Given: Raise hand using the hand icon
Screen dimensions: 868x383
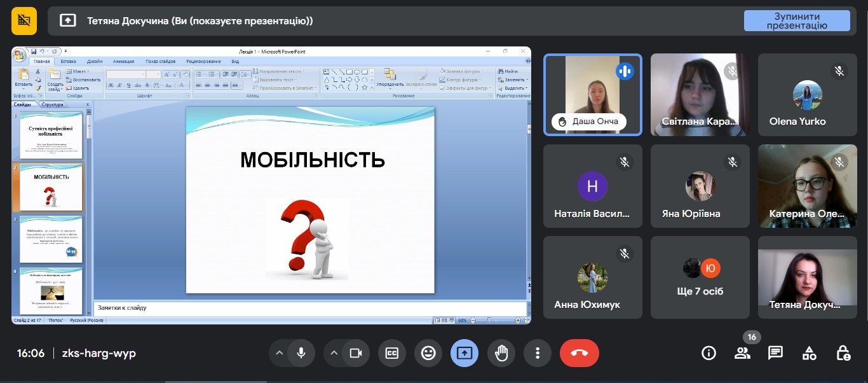Looking at the screenshot, I should (501, 353).
